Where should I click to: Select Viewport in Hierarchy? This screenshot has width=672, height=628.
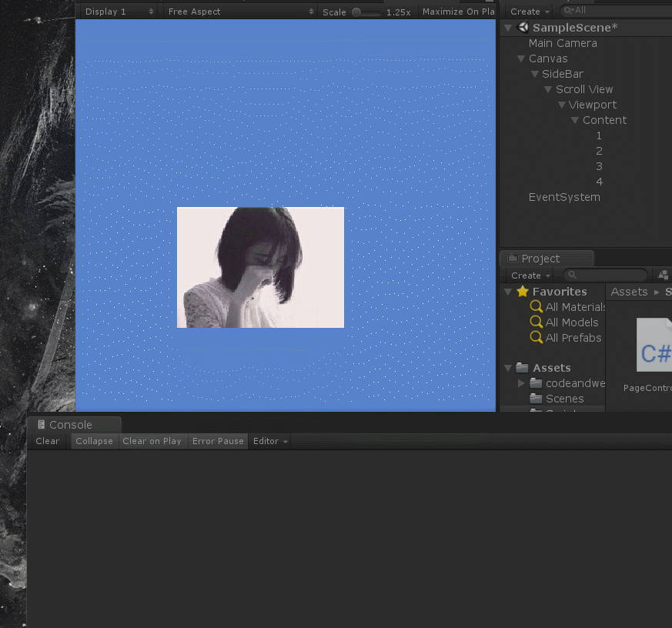592,105
